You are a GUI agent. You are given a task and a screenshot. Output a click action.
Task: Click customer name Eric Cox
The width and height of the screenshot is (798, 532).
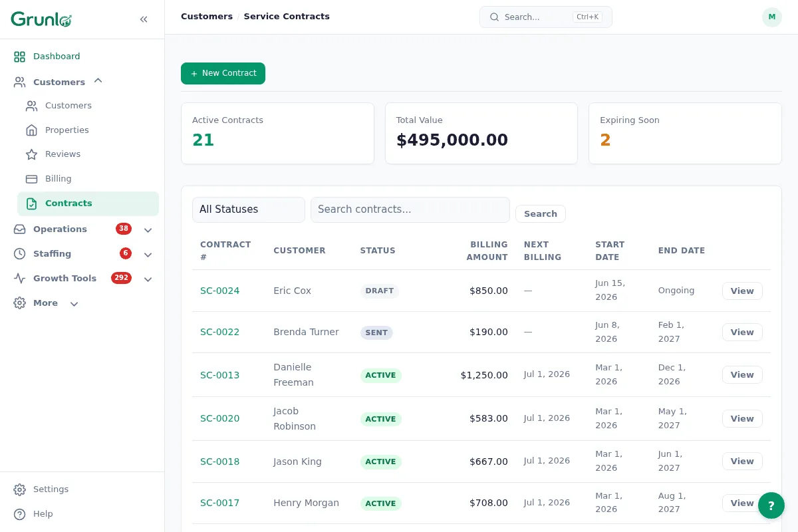292,291
